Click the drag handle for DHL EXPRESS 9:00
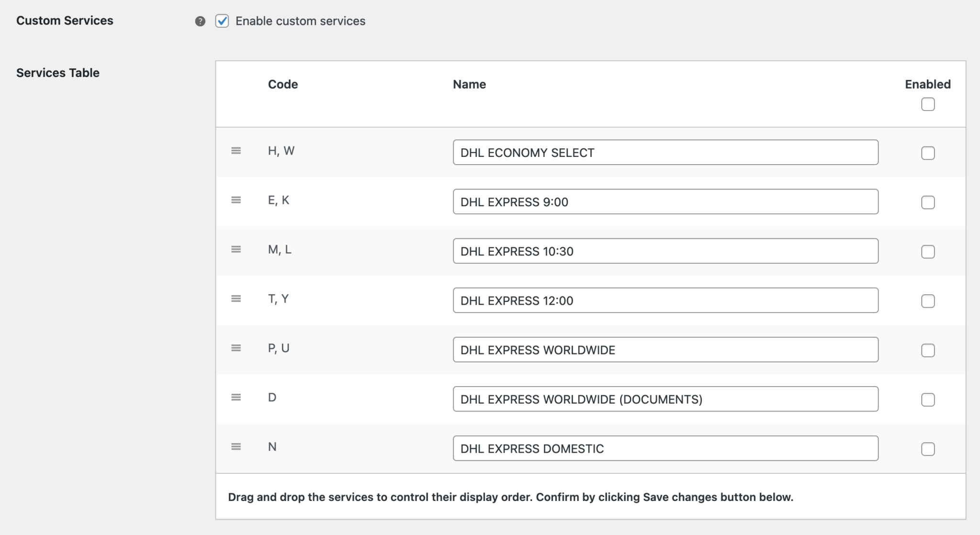 [236, 201]
